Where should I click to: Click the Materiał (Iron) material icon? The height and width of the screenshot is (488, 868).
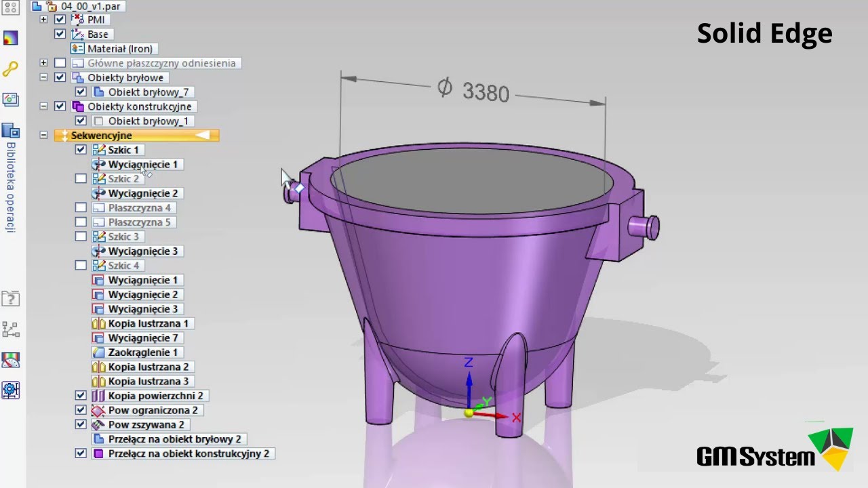77,49
